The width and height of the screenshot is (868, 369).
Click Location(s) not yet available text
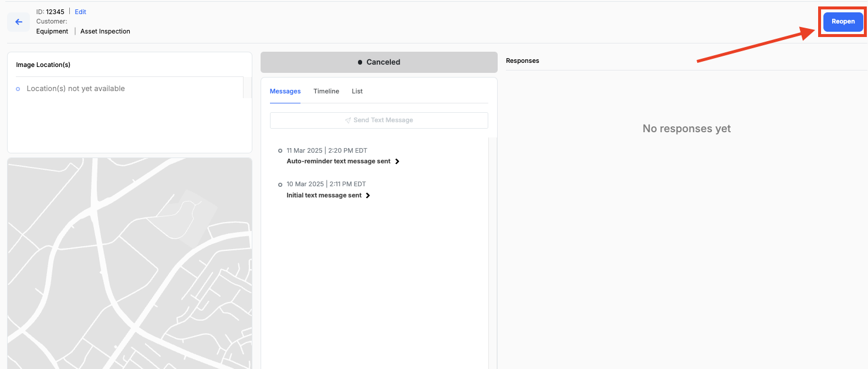click(76, 89)
